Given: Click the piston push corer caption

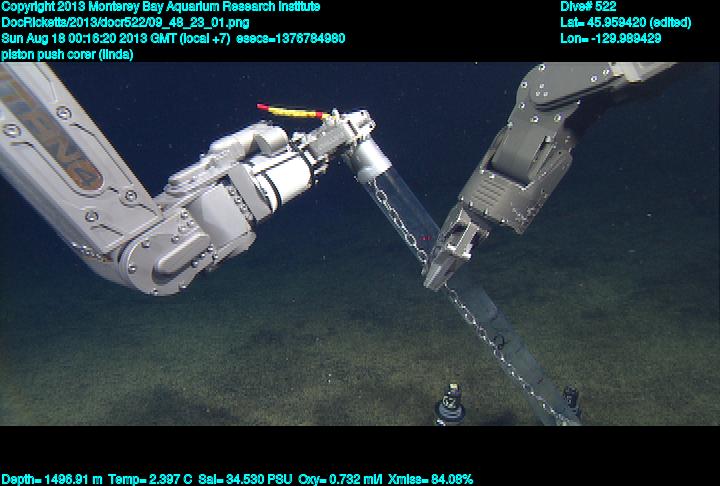Looking at the screenshot, I should (67, 54).
